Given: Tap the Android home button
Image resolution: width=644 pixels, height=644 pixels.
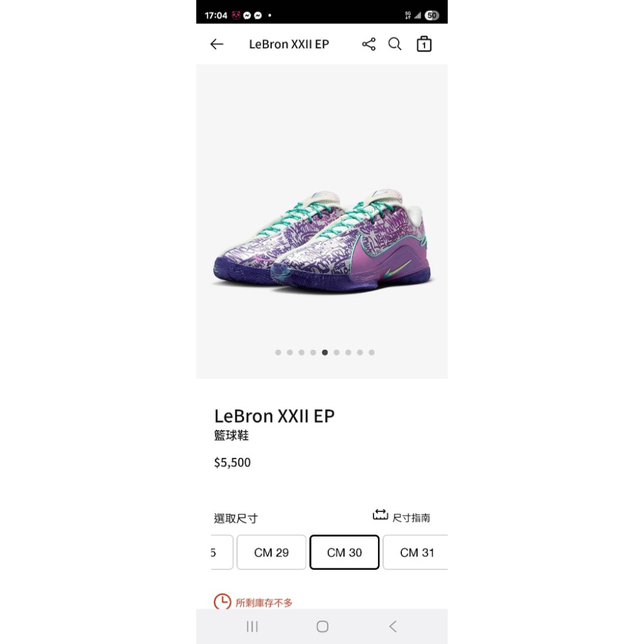Looking at the screenshot, I should pos(323,627).
